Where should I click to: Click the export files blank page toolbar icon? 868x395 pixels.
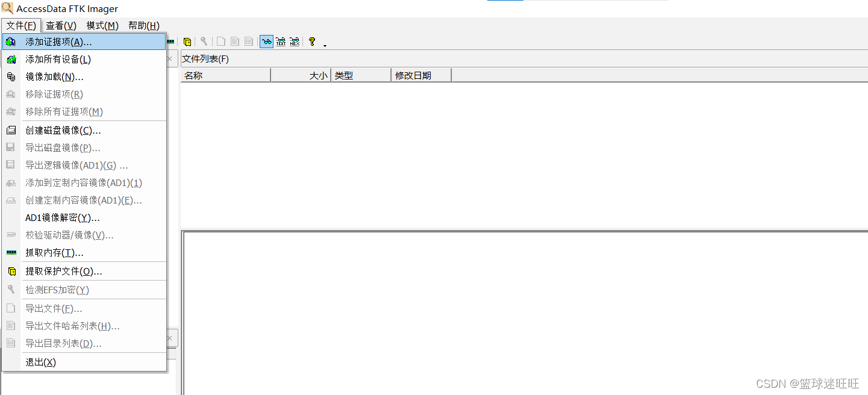pos(221,42)
